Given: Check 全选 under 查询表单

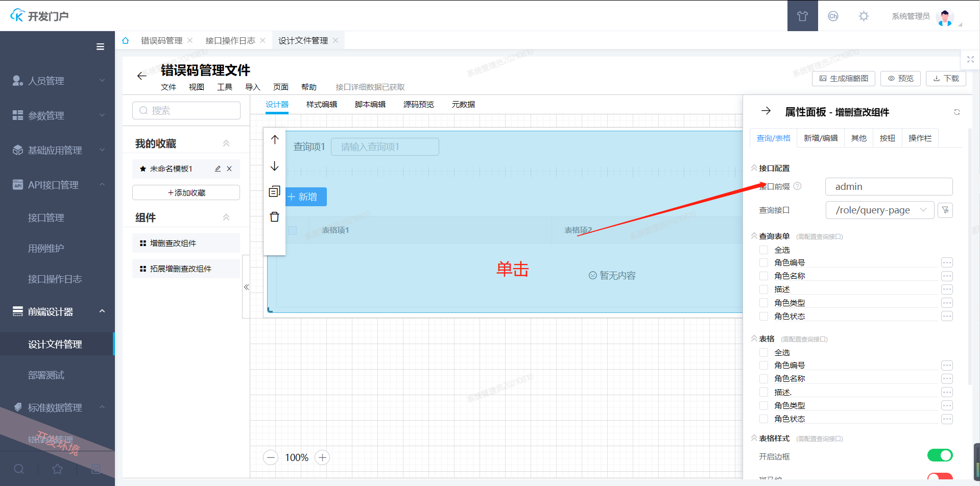Looking at the screenshot, I should pyautogui.click(x=763, y=250).
